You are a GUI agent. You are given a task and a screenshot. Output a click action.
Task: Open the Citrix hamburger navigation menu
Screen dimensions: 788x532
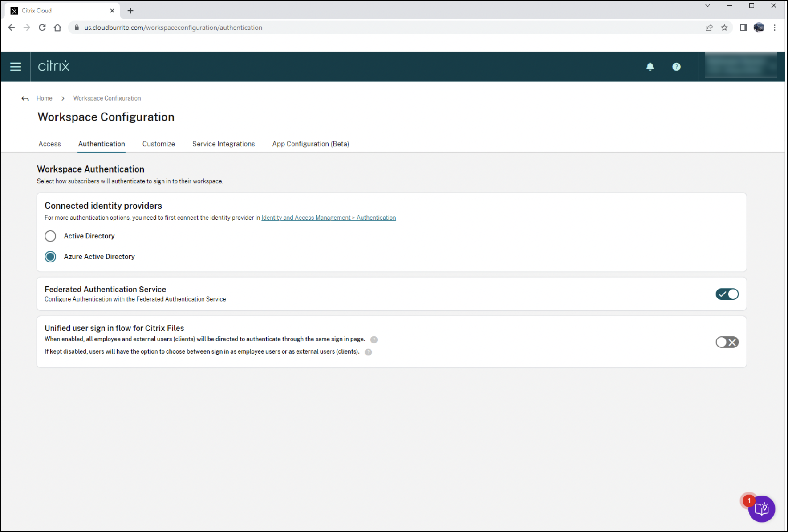click(16, 67)
